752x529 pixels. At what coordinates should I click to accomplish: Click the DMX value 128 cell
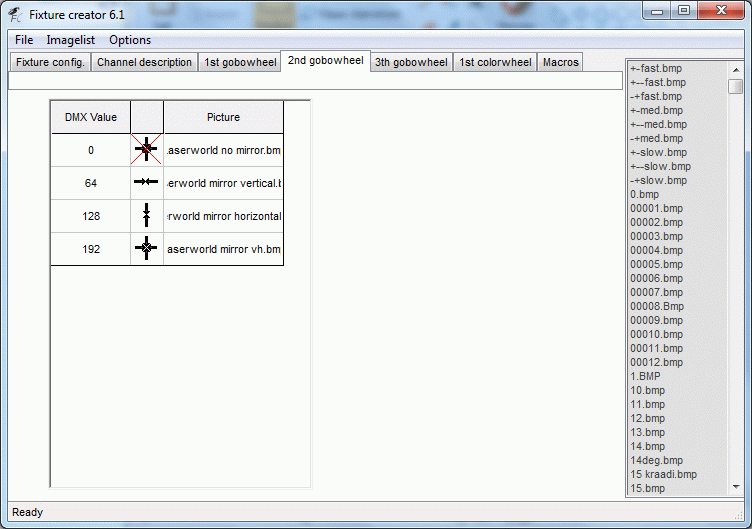(x=91, y=216)
